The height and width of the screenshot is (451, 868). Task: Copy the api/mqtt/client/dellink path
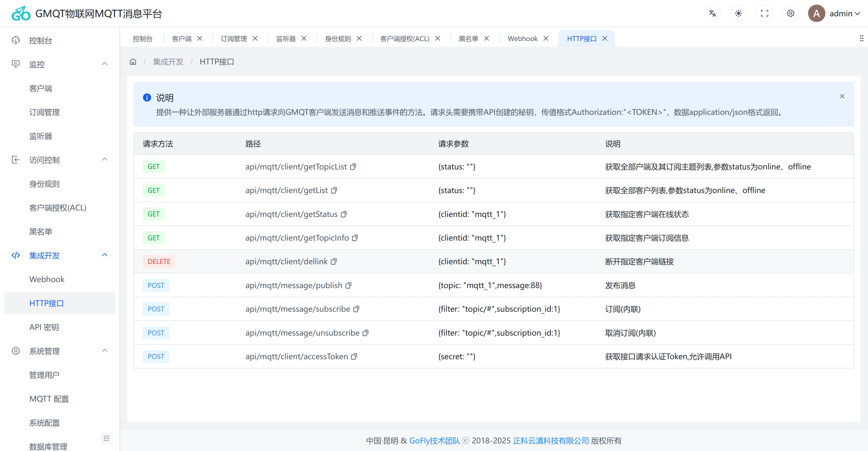[x=334, y=261]
